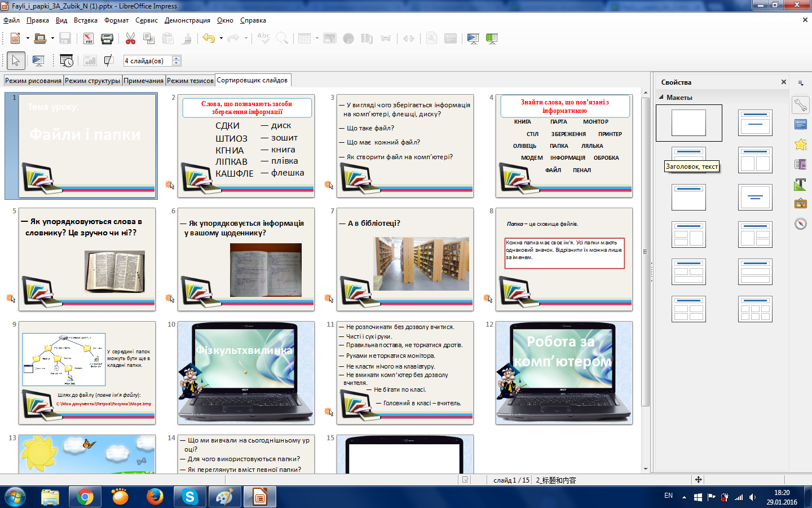Switch to Режим рисования tab
This screenshot has width=812, height=508.
pos(33,81)
